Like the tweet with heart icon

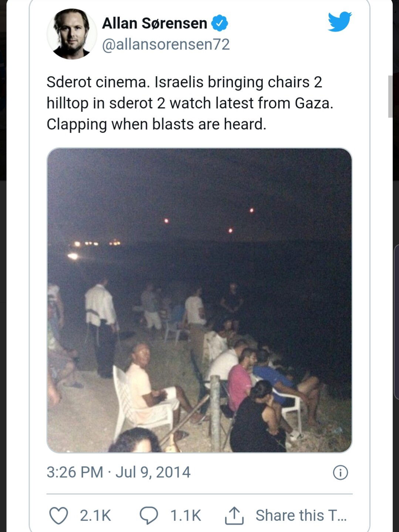[x=59, y=515]
